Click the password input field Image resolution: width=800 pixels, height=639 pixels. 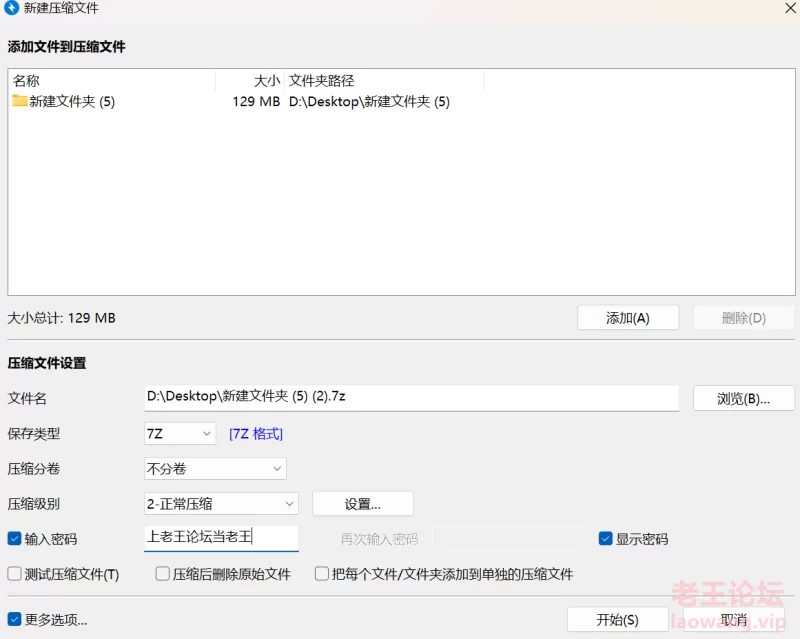click(221, 538)
